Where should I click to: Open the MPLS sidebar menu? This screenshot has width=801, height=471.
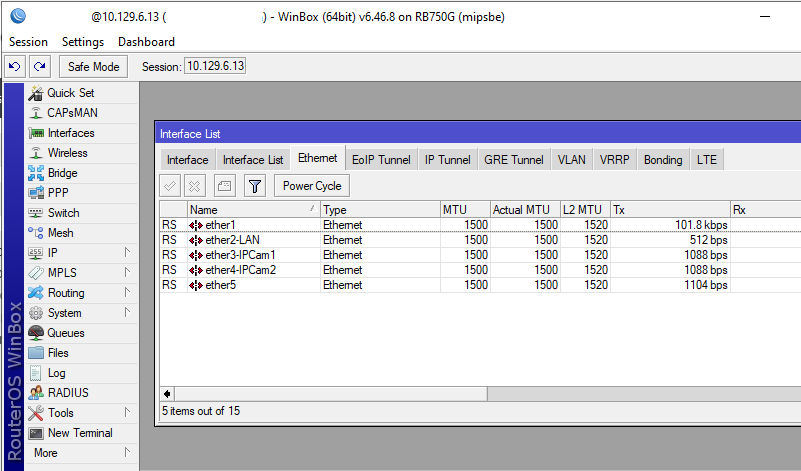pyautogui.click(x=82, y=273)
